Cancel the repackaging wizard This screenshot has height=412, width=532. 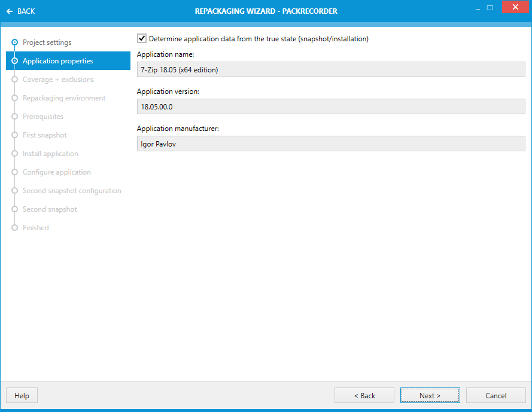pos(495,395)
